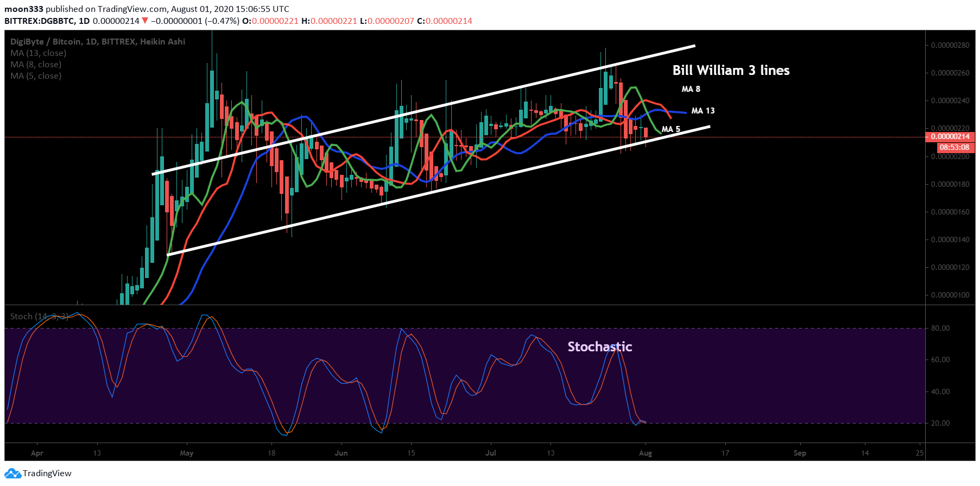Click the 0.00000140 price axis label
This screenshot has height=486, width=980.
950,239
